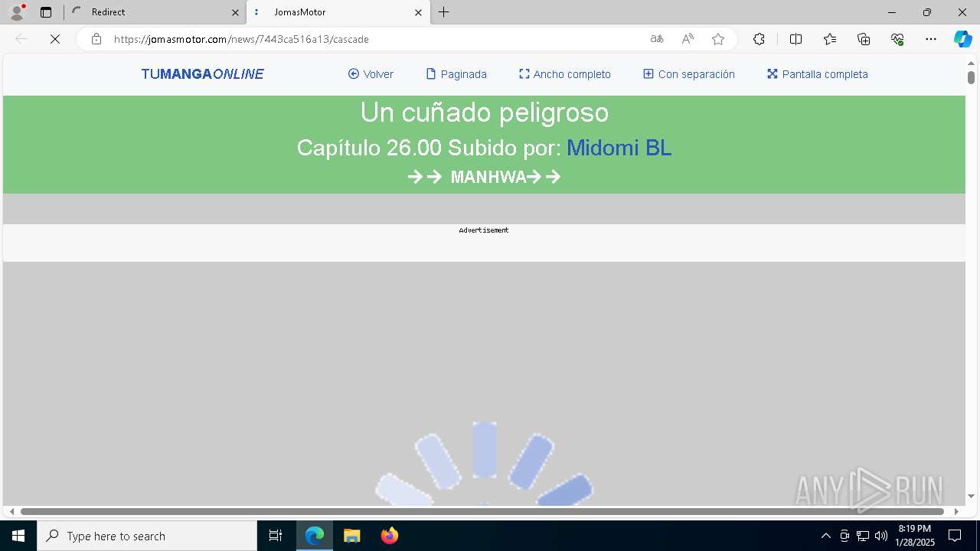The image size is (980, 551).
Task: View site information lock icon
Action: [96, 39]
